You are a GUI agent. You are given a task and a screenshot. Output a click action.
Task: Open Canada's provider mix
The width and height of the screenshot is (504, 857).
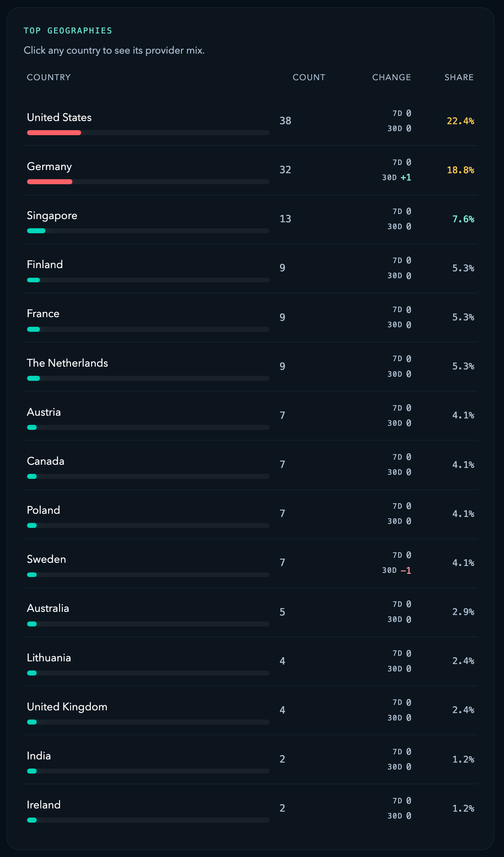[x=45, y=461]
